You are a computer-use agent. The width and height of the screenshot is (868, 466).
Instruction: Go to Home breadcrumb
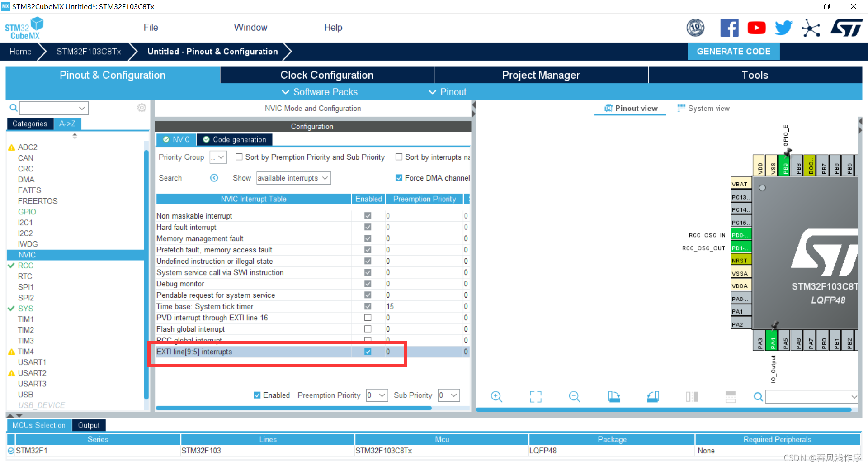pos(20,52)
